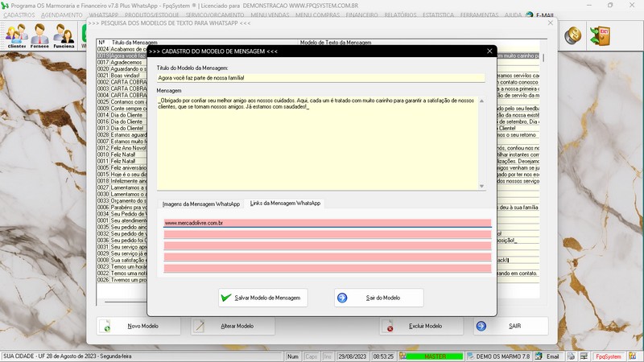Click the Novo Modelo button
The width and height of the screenshot is (644, 362).
click(x=138, y=326)
